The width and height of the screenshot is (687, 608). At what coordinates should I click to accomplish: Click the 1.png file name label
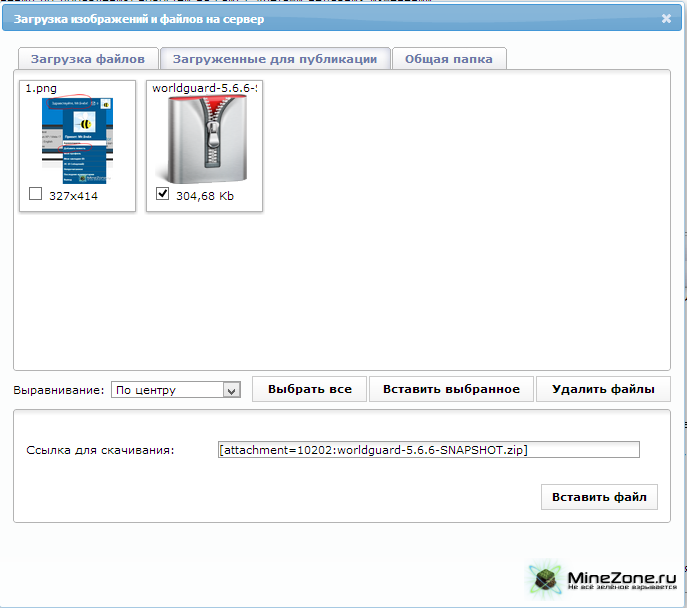pyautogui.click(x=39, y=88)
